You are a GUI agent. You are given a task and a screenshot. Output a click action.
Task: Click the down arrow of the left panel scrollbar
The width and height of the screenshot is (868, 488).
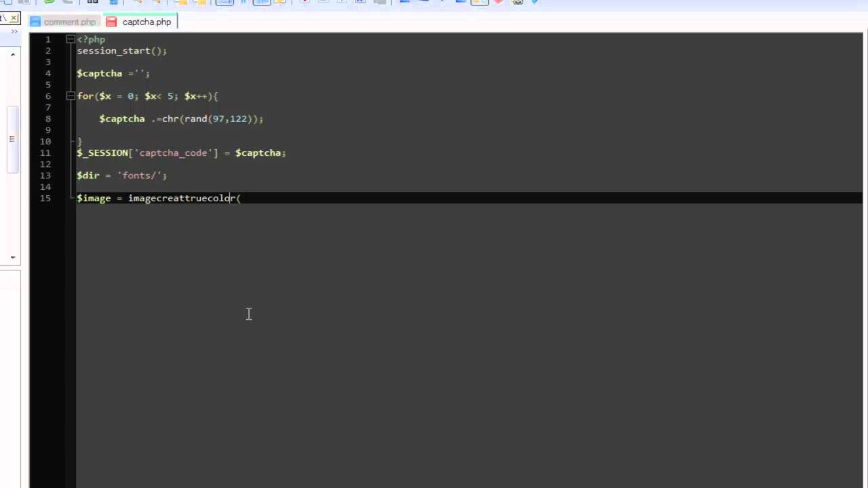point(13,258)
